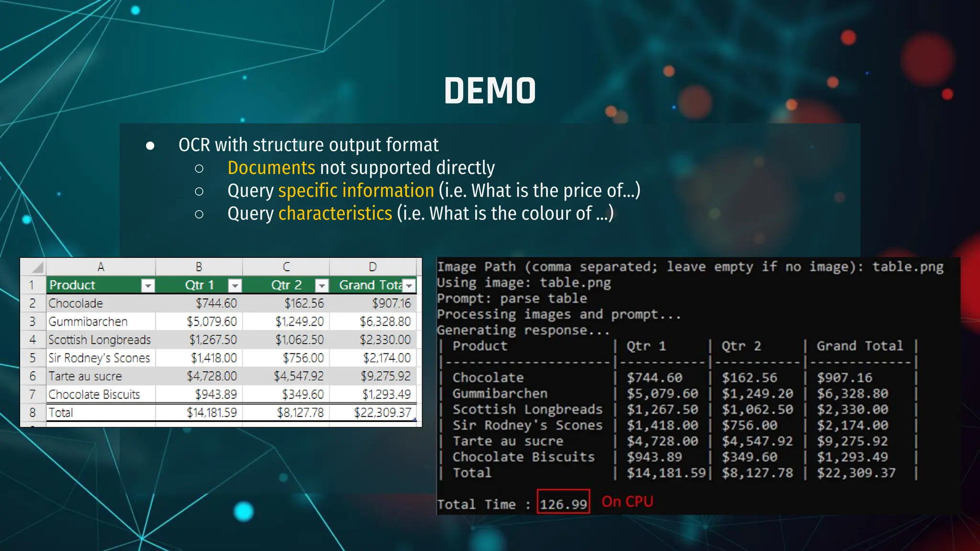
Task: Click the red 'On CPU' label
Action: [x=627, y=502]
